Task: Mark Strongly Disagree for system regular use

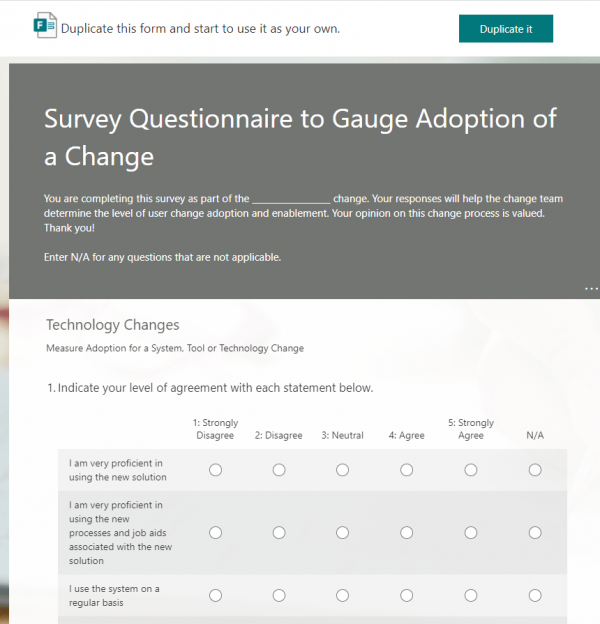Action: tap(215, 596)
